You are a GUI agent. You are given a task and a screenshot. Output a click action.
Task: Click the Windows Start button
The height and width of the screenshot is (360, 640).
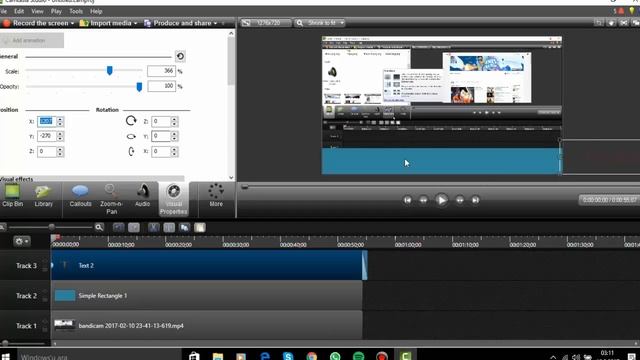click(x=5, y=356)
